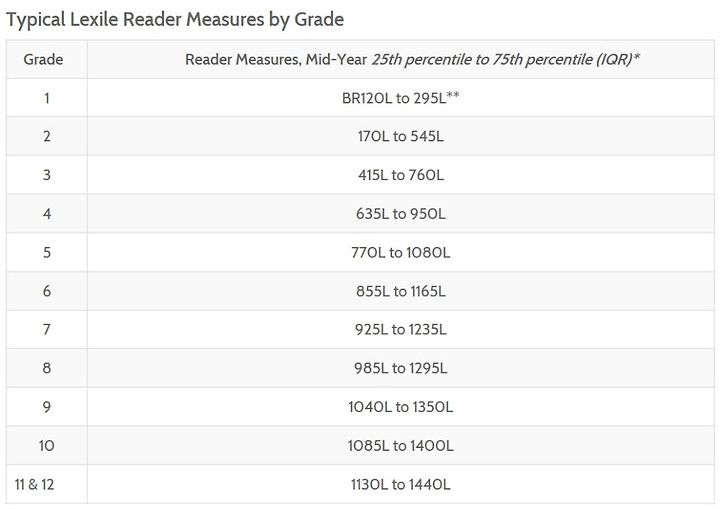Click the BR120L to 295L cell
This screenshot has width=720, height=509.
coord(400,98)
